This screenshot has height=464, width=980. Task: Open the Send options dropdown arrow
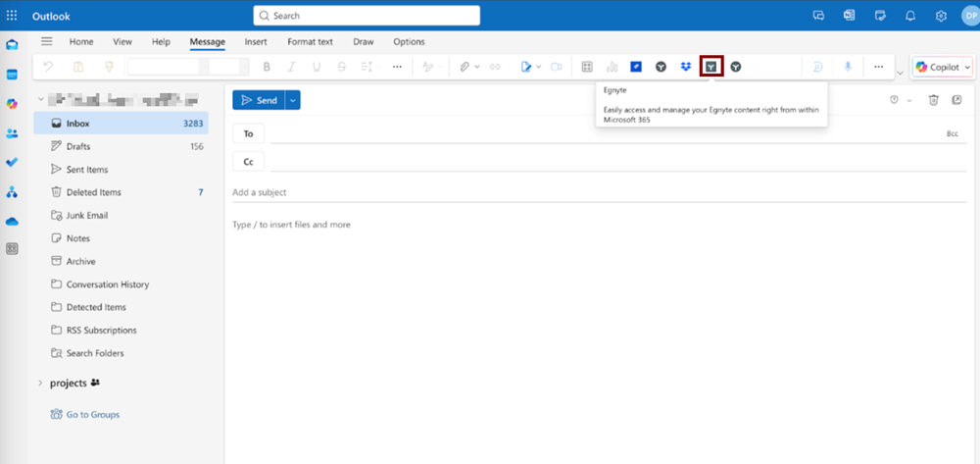pyautogui.click(x=293, y=100)
